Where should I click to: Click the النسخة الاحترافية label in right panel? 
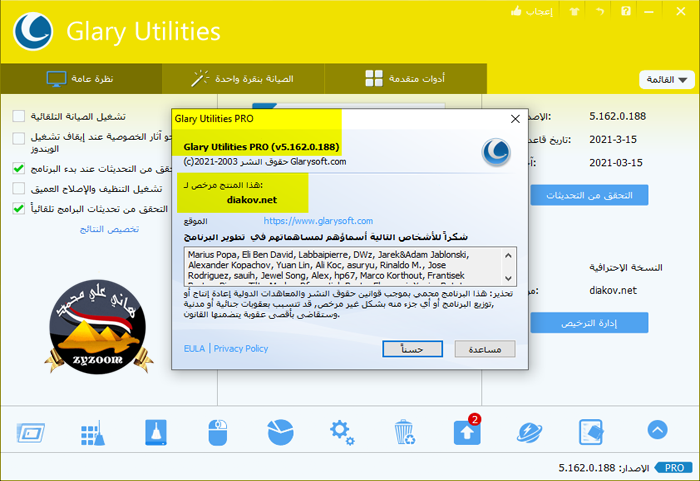(626, 268)
